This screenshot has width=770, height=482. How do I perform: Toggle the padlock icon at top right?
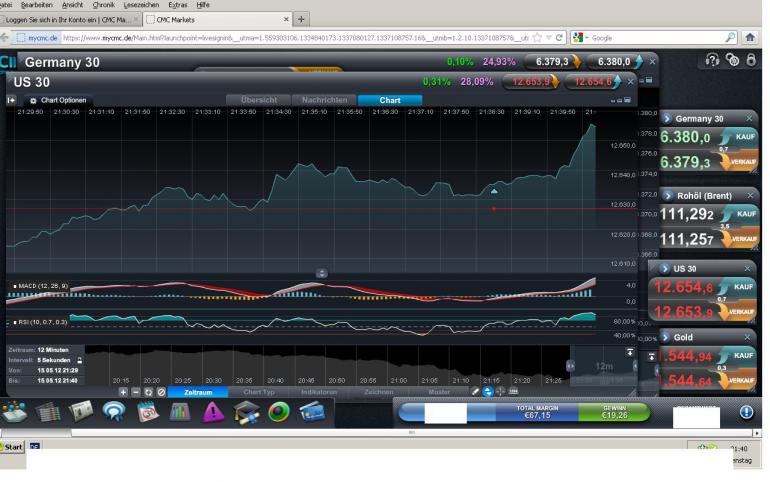pyautogui.click(x=751, y=60)
